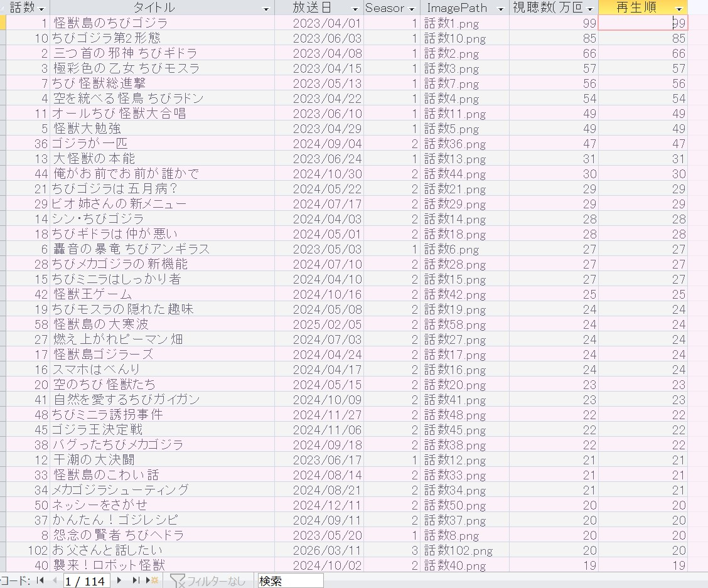Go to the previous record
The width and height of the screenshot is (708, 588).
(55, 580)
